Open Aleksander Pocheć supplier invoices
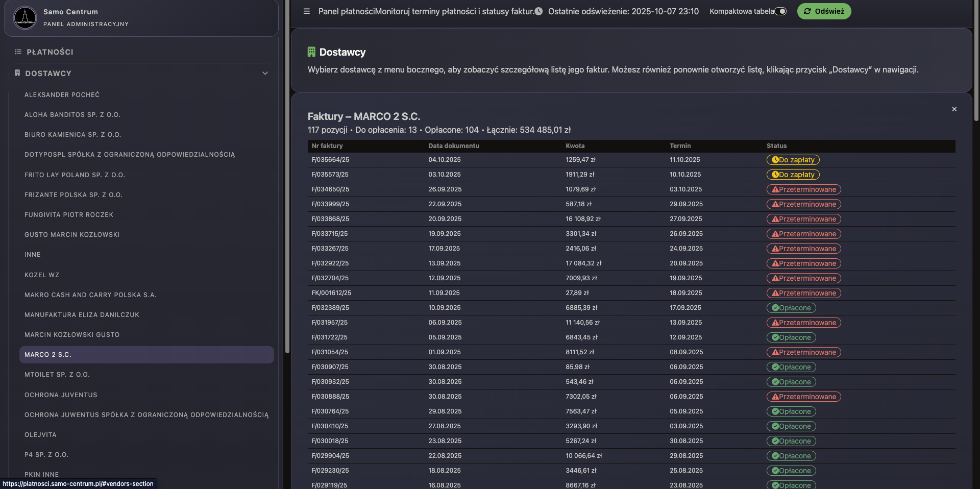This screenshot has height=489, width=980. pos(62,95)
